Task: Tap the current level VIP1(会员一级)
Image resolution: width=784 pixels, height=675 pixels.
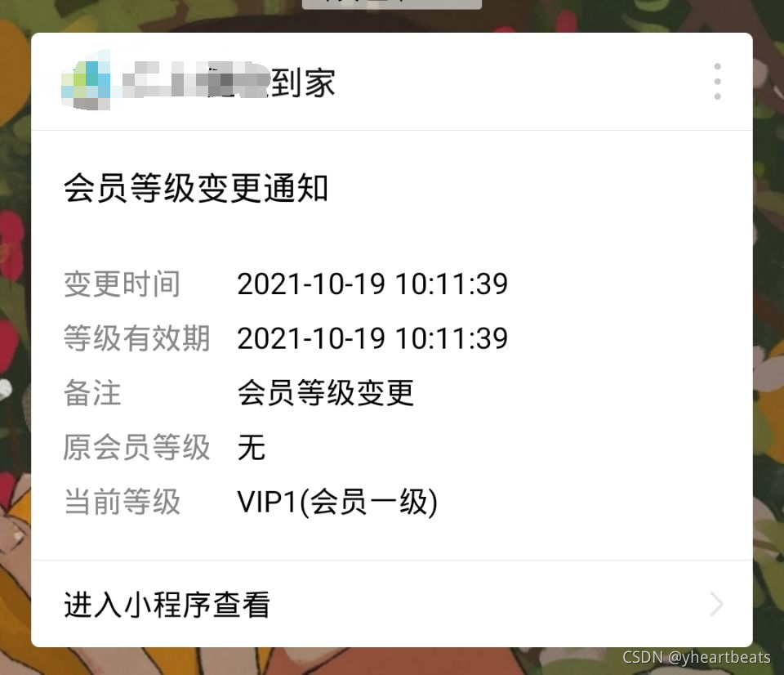Action: pos(337,502)
